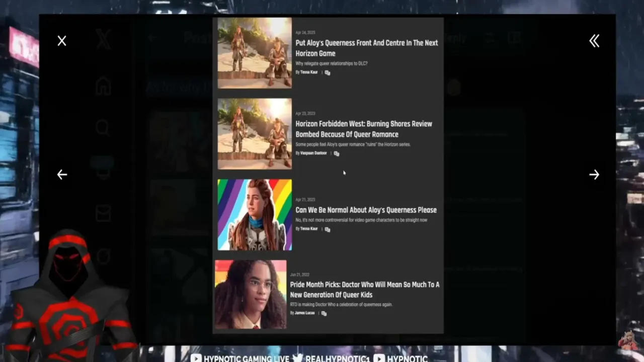This screenshot has width=644, height=362.
Task: Open comments on 'Can We Be Normal' article
Action: [328, 229]
